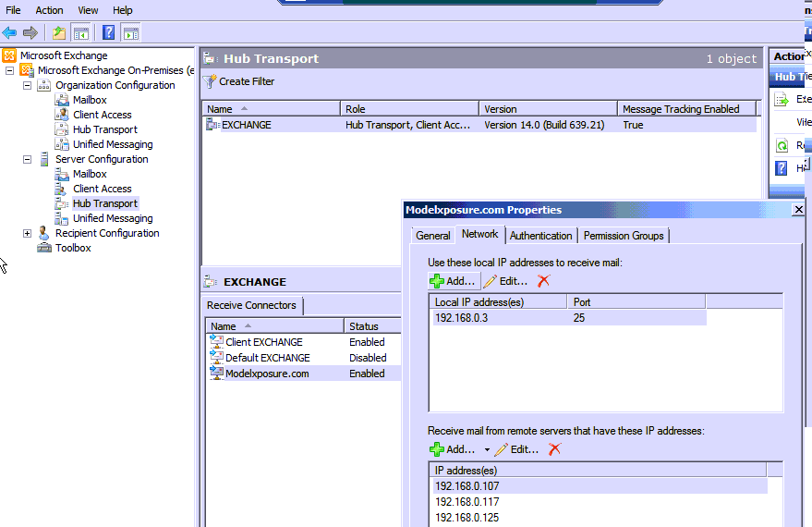Click the Version column header
Image resolution: width=812 pixels, height=527 pixels.
click(549, 109)
